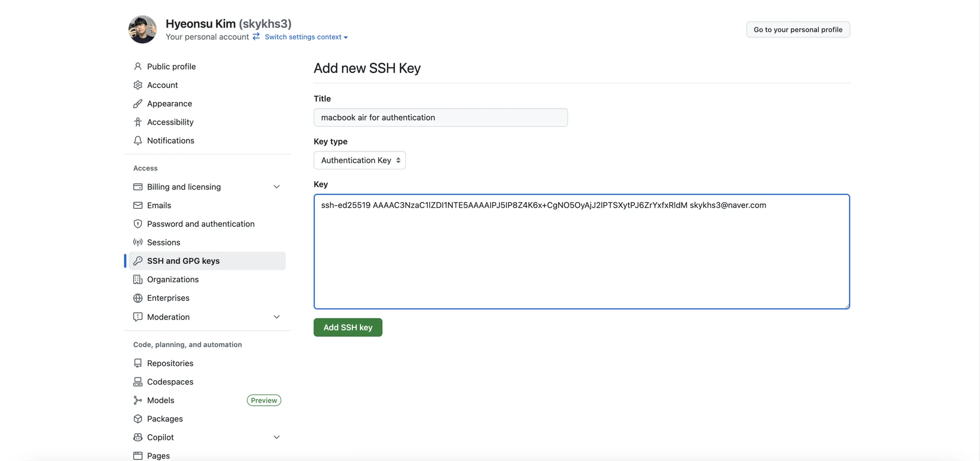
Task: Click Go to your personal profile button
Action: 798,30
